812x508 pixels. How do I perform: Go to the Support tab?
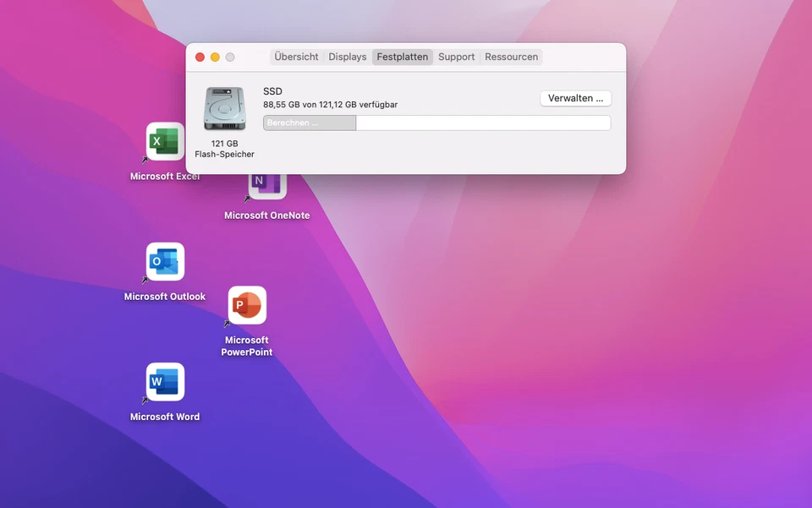(x=456, y=57)
